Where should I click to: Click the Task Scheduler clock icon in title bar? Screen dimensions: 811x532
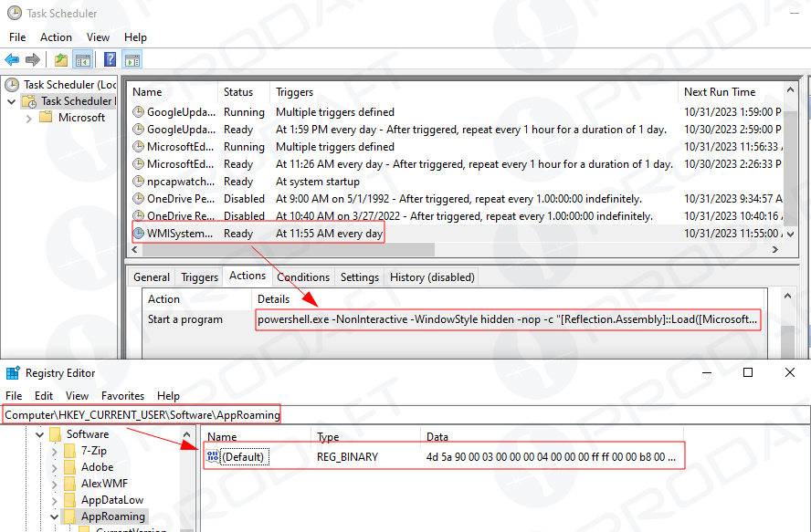(x=15, y=13)
